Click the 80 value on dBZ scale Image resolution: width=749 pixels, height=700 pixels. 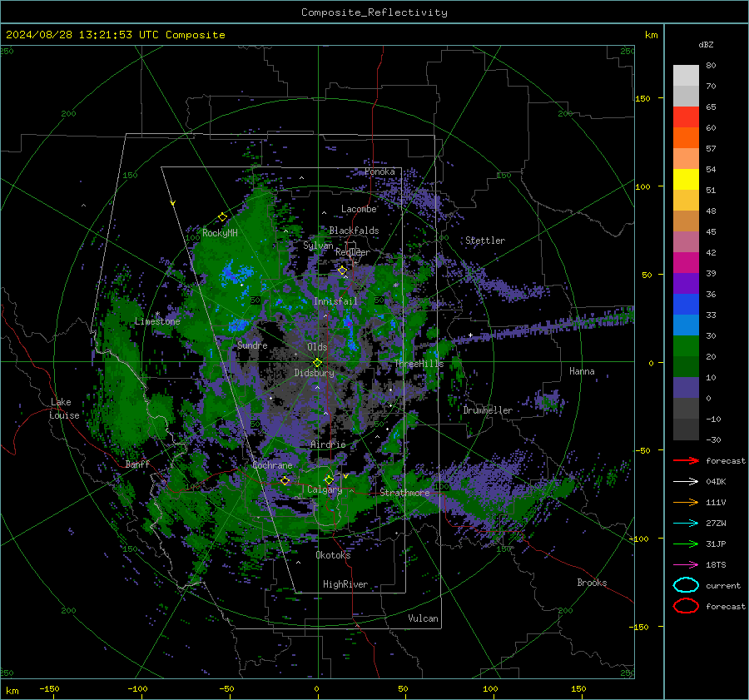pyautogui.click(x=711, y=65)
